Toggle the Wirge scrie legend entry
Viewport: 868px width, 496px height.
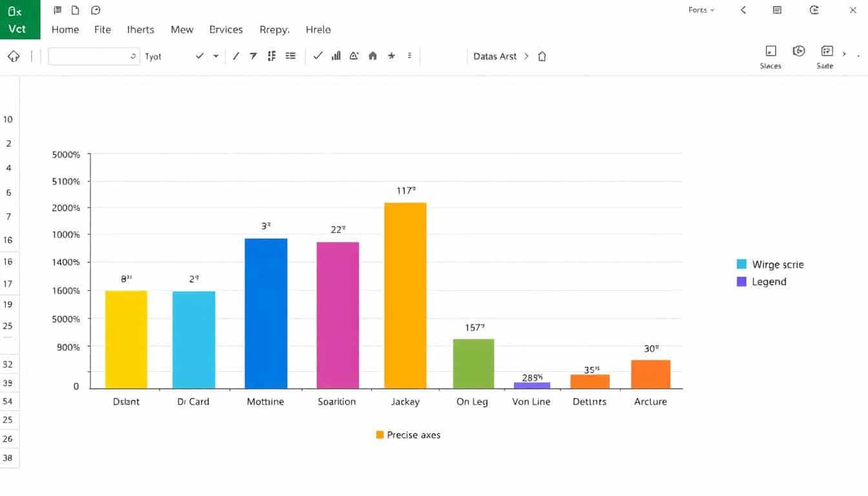778,264
